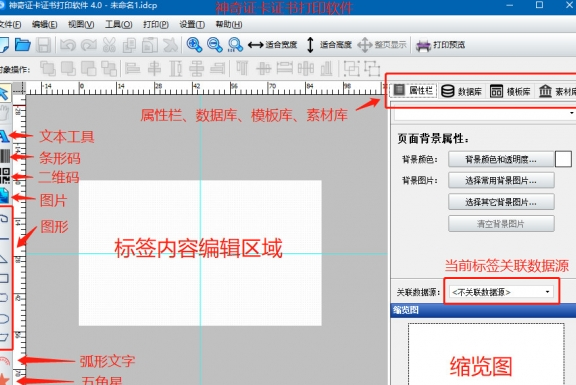
Task: Open file with the folder icon
Action: (x=23, y=45)
